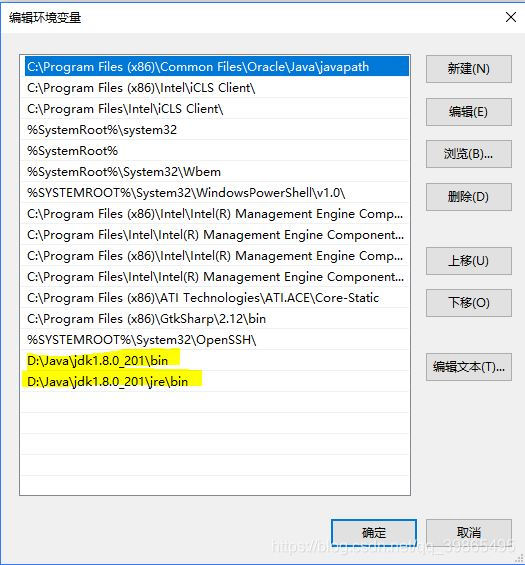Cancel the dialog with 取消
Image resolution: width=525 pixels, height=565 pixels.
click(x=468, y=533)
